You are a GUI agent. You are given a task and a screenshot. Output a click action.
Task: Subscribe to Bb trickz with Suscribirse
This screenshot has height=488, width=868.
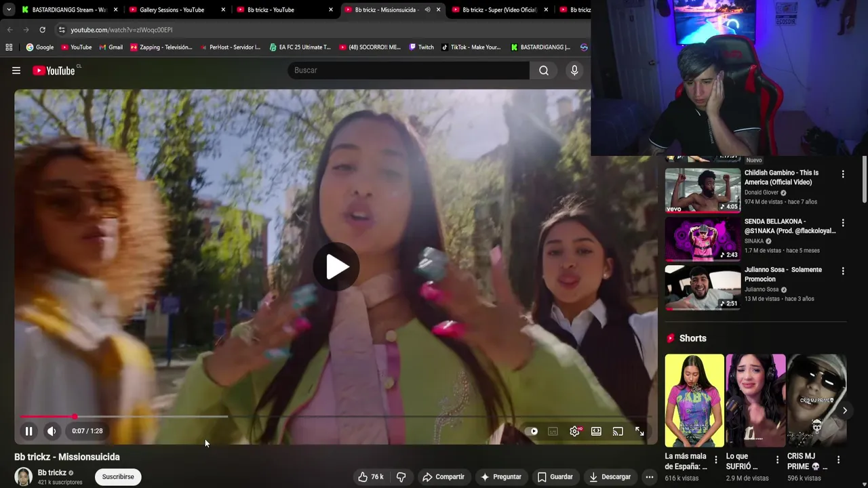tap(118, 476)
